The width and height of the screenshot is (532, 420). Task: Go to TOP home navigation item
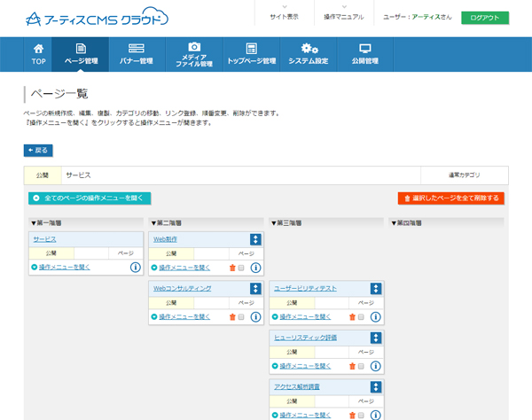click(x=38, y=54)
